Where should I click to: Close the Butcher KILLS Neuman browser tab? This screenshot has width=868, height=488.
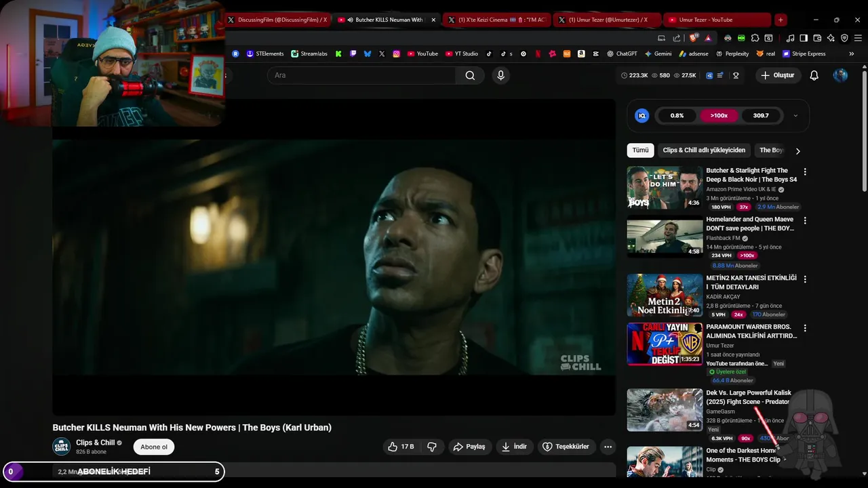coord(433,20)
